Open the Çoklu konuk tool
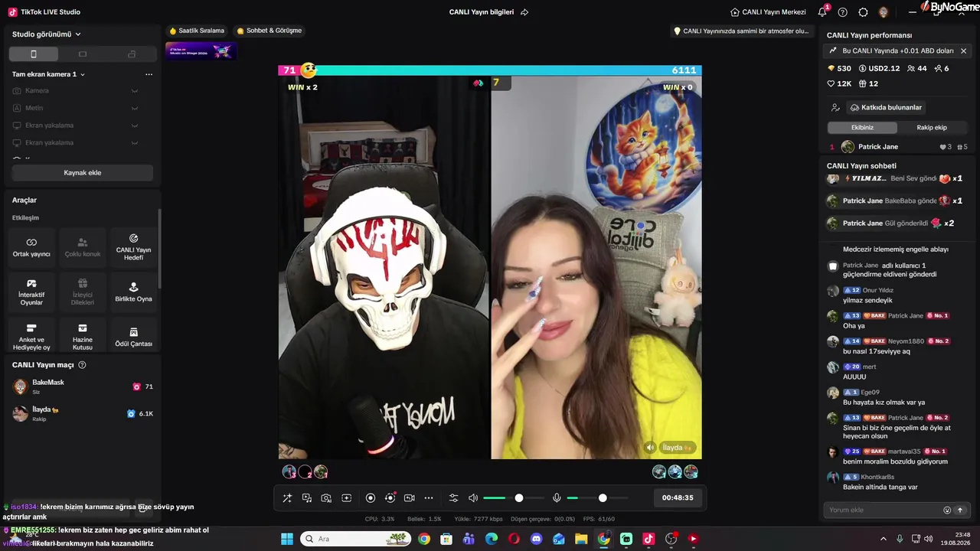The image size is (980, 551). tap(83, 246)
